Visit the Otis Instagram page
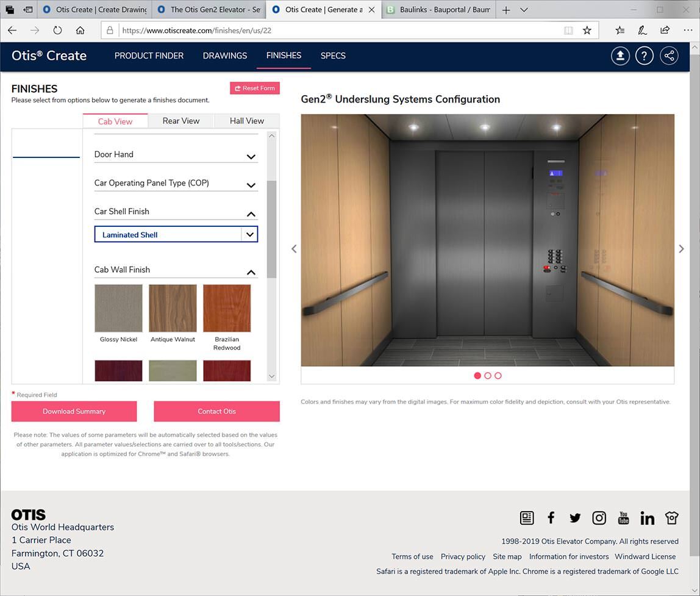The image size is (700, 596). tap(599, 518)
